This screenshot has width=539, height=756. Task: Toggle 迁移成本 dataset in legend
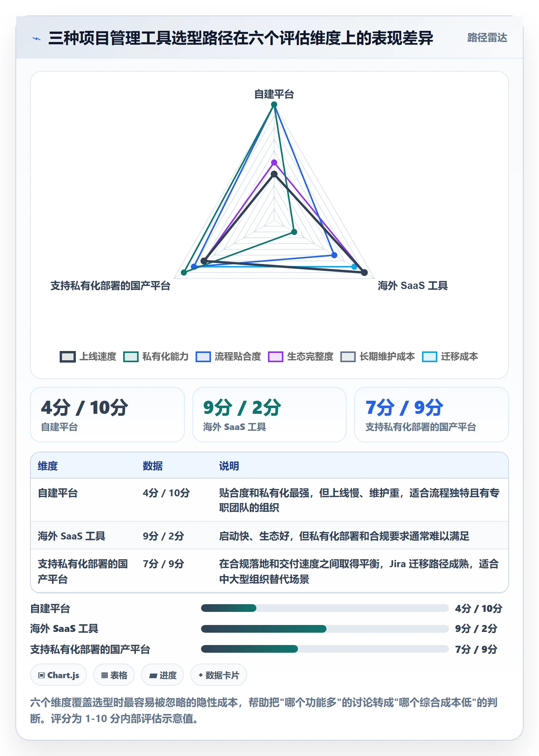click(450, 357)
